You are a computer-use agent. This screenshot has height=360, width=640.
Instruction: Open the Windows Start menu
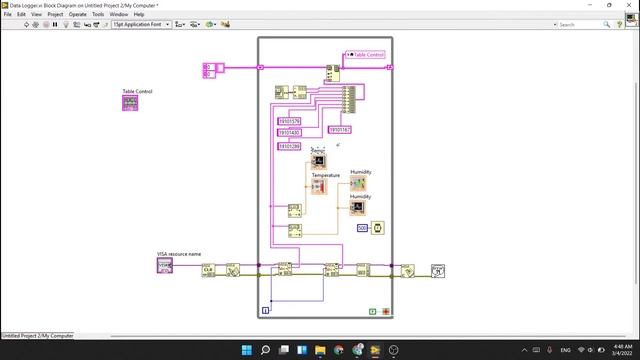click(x=247, y=350)
